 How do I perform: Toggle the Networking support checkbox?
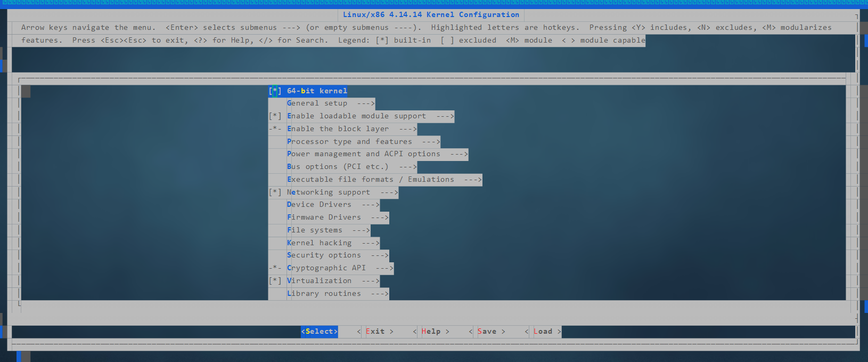coord(275,192)
